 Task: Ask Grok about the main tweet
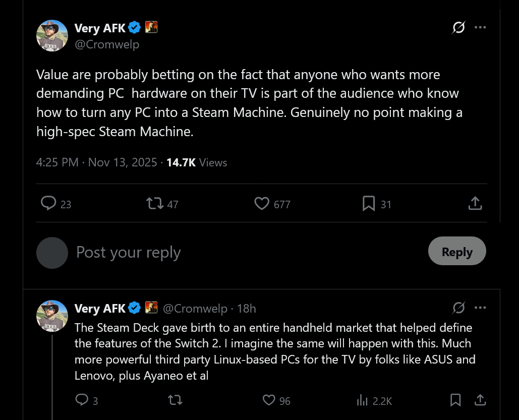(x=458, y=27)
